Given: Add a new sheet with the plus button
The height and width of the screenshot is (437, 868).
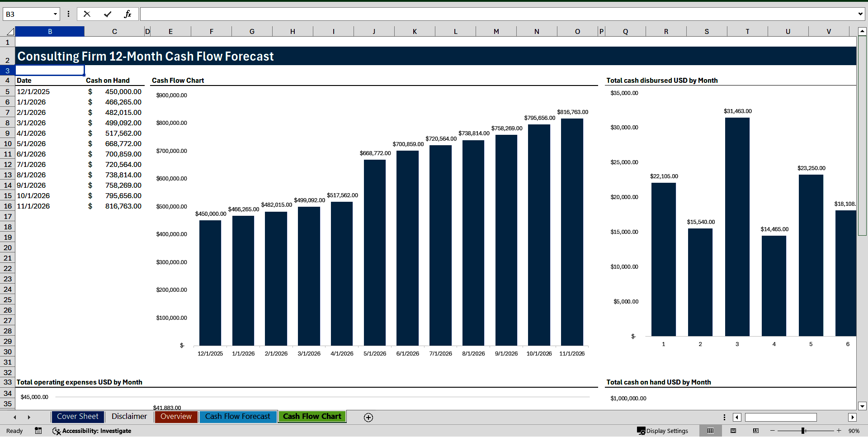Looking at the screenshot, I should point(368,417).
